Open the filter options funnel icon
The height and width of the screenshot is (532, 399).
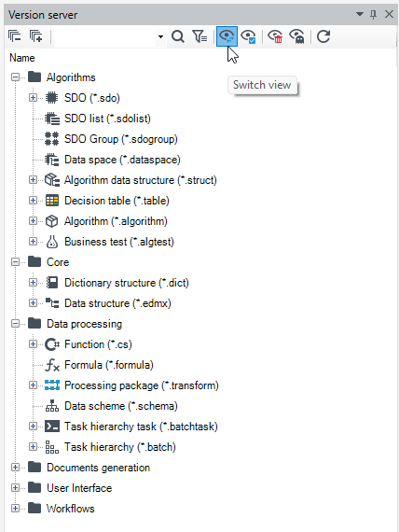pos(199,36)
